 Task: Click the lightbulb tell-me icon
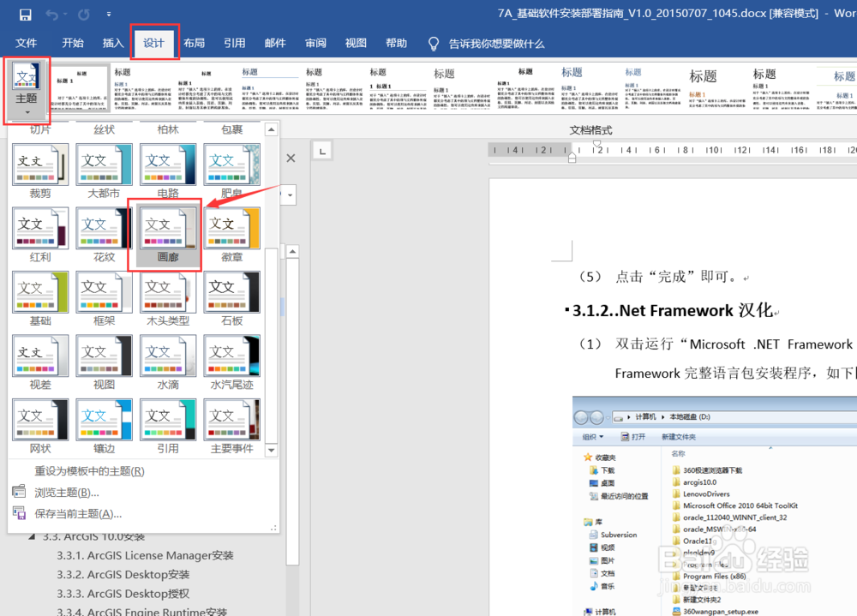click(434, 44)
